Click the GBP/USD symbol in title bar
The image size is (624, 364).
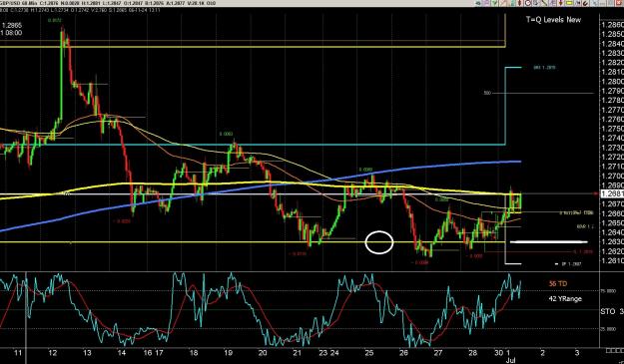click(10, 3)
